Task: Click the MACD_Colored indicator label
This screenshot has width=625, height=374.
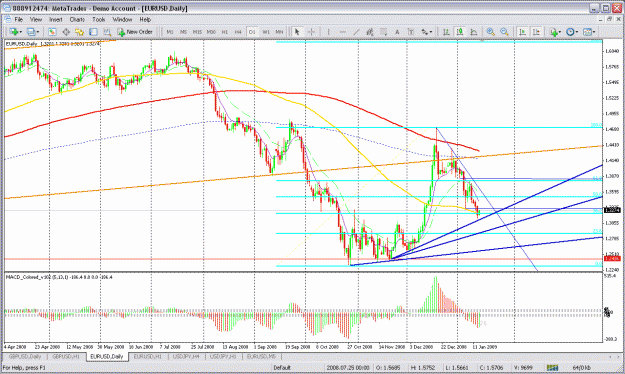Action: pos(59,277)
